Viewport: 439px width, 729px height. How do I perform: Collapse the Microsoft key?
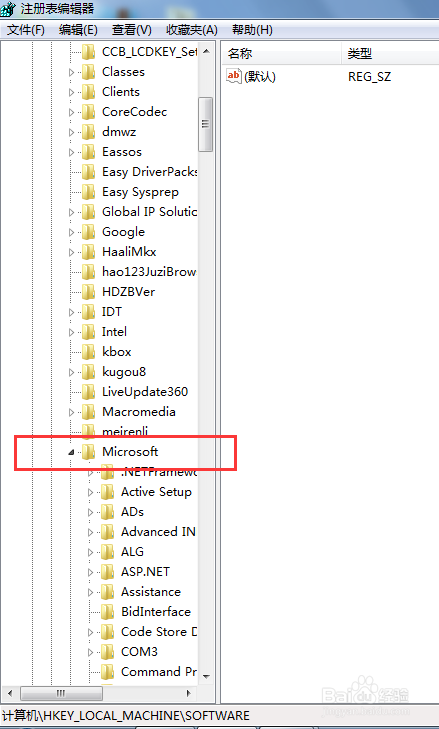coord(71,452)
